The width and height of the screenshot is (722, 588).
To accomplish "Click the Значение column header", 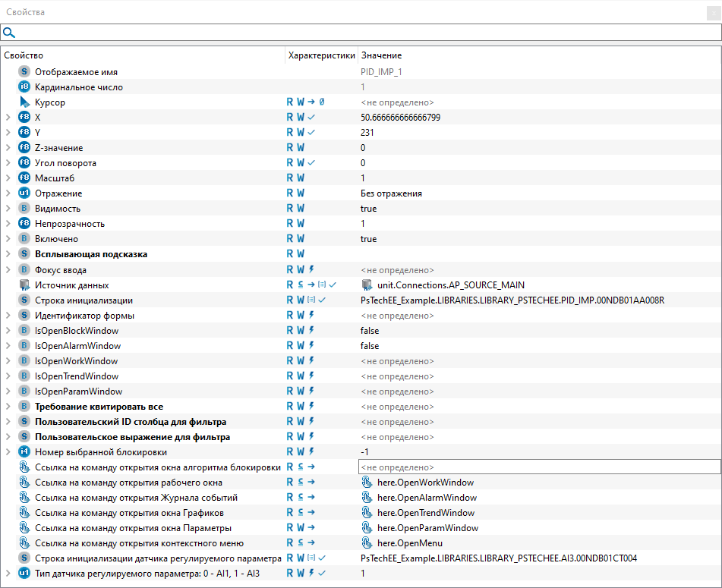I will click(382, 55).
